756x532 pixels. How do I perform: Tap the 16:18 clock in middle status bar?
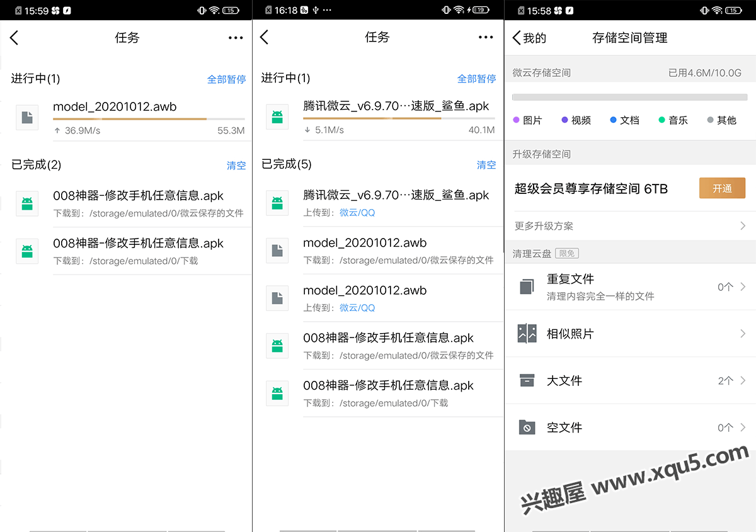(x=287, y=10)
